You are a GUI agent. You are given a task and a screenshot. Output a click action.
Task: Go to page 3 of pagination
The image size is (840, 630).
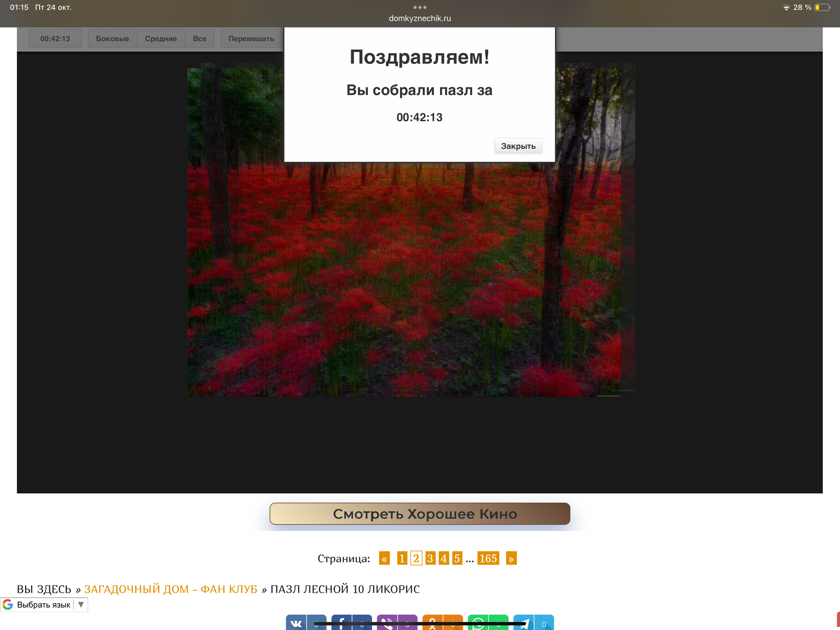430,558
